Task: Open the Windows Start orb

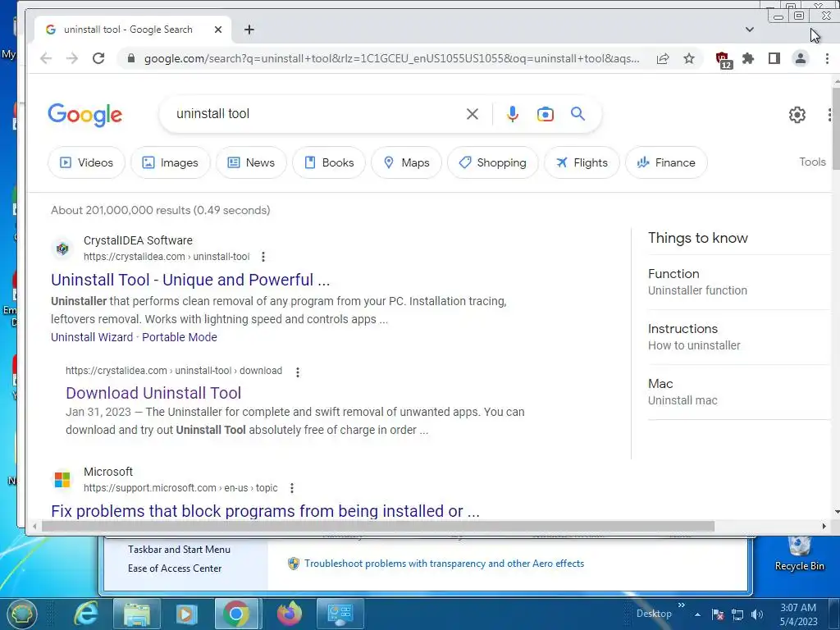Action: [x=21, y=614]
